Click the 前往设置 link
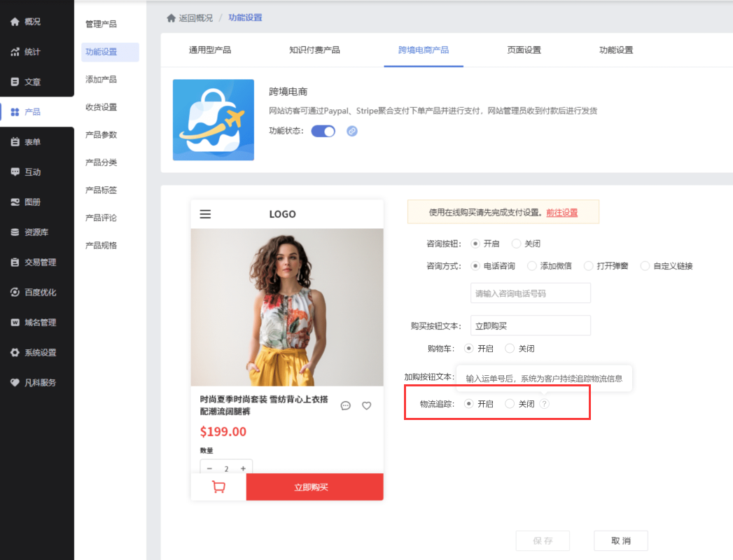 (x=561, y=212)
